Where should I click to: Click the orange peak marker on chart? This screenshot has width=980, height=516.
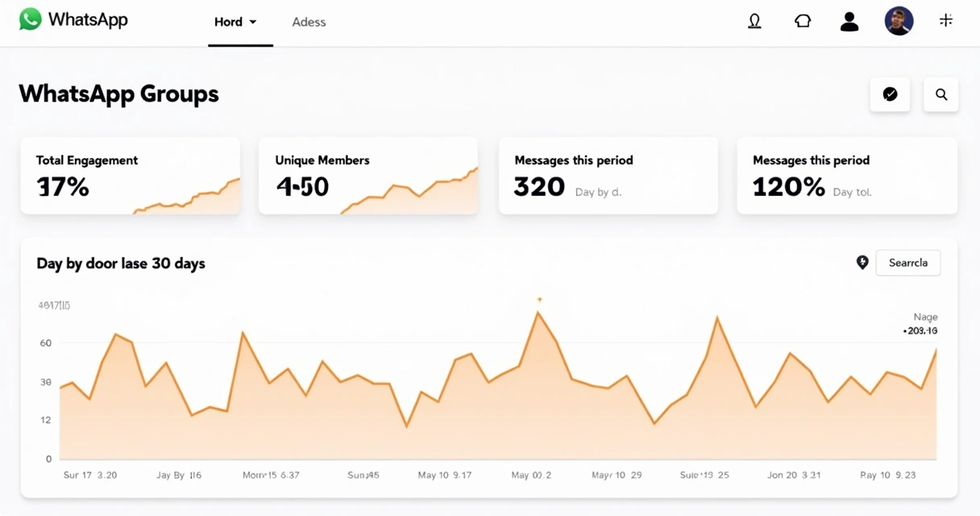(x=539, y=300)
